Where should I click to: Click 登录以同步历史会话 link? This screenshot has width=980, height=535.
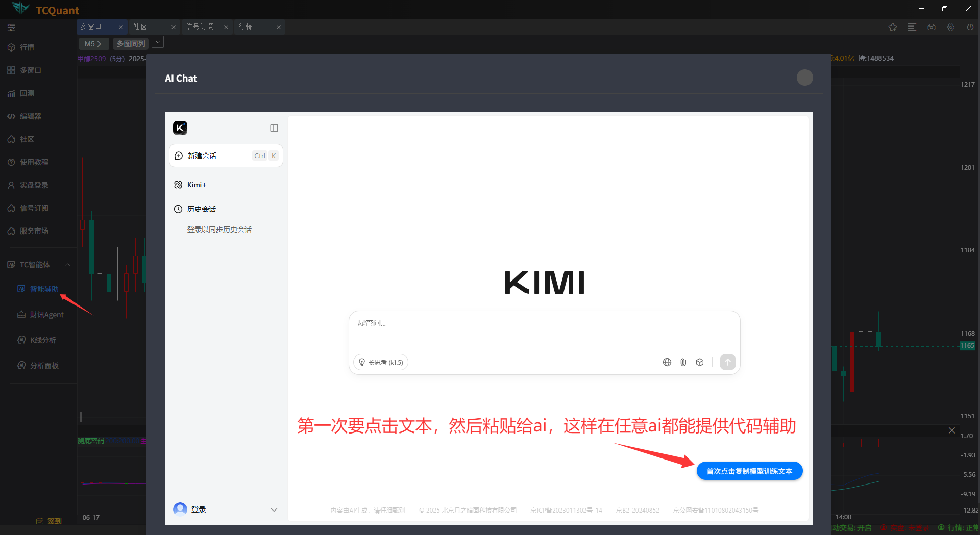(219, 229)
